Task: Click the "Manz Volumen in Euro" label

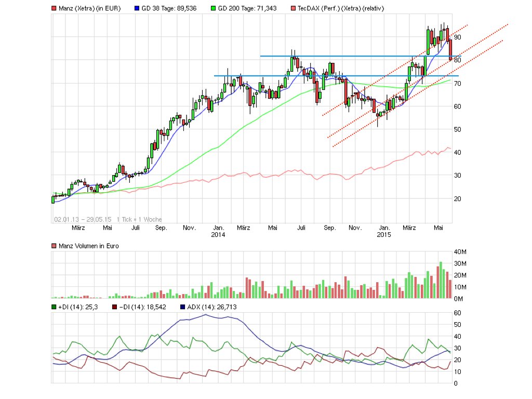Action: click(x=88, y=246)
